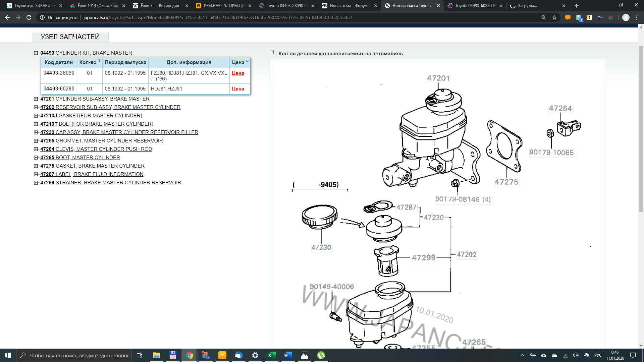Open Task View on the taskbar
The height and width of the screenshot is (362, 644).
click(x=140, y=355)
